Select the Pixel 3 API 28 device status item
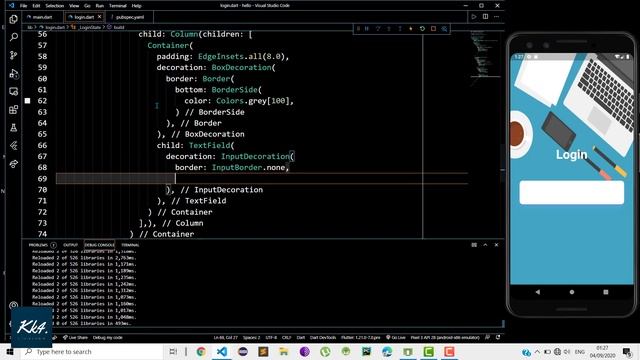Viewport: 640px width, 360px height. (445, 338)
